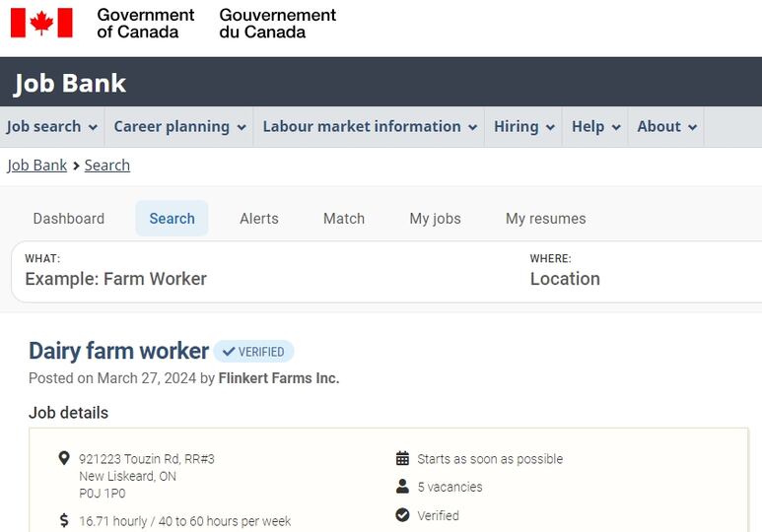
Task: Click the calendar icon beside start date
Action: [x=402, y=458]
